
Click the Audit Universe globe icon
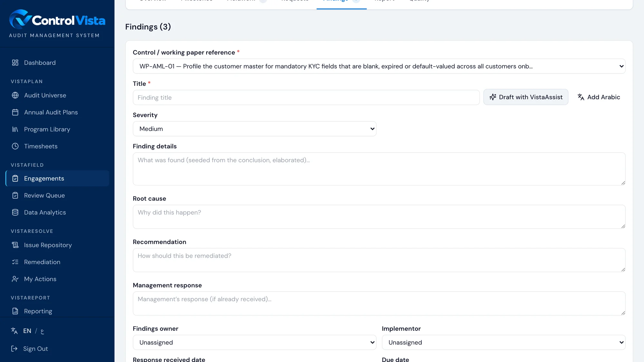pos(15,95)
